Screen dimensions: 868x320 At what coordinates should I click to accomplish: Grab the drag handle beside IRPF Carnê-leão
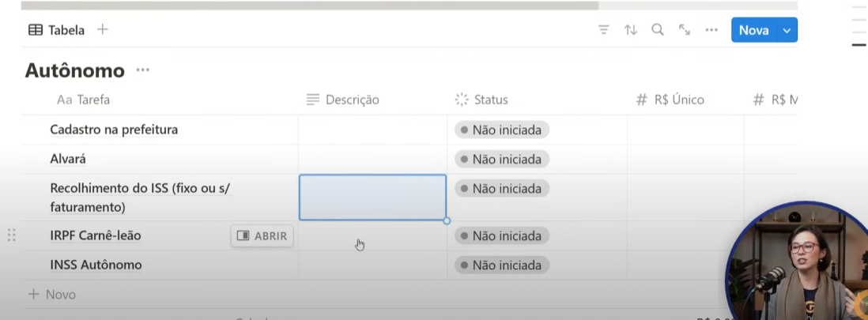click(x=12, y=235)
